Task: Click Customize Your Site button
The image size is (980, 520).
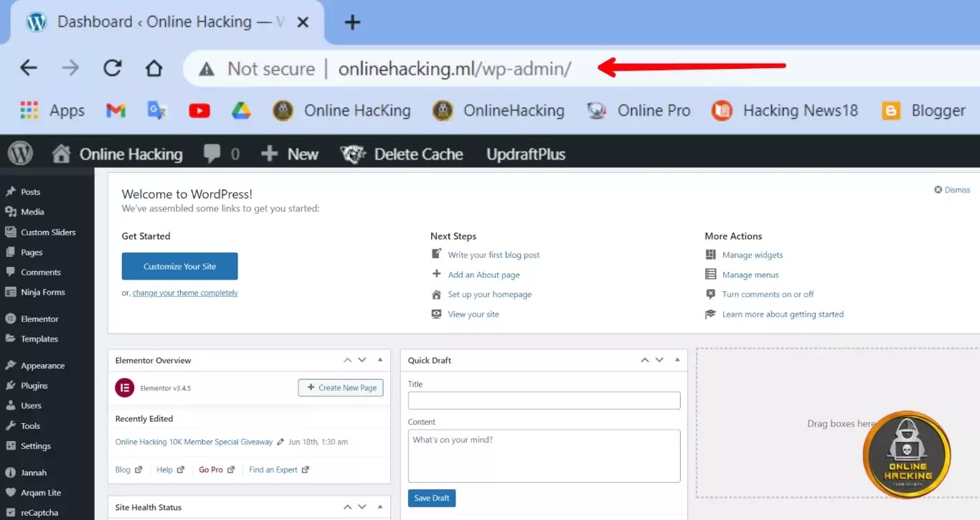Action: click(x=179, y=266)
